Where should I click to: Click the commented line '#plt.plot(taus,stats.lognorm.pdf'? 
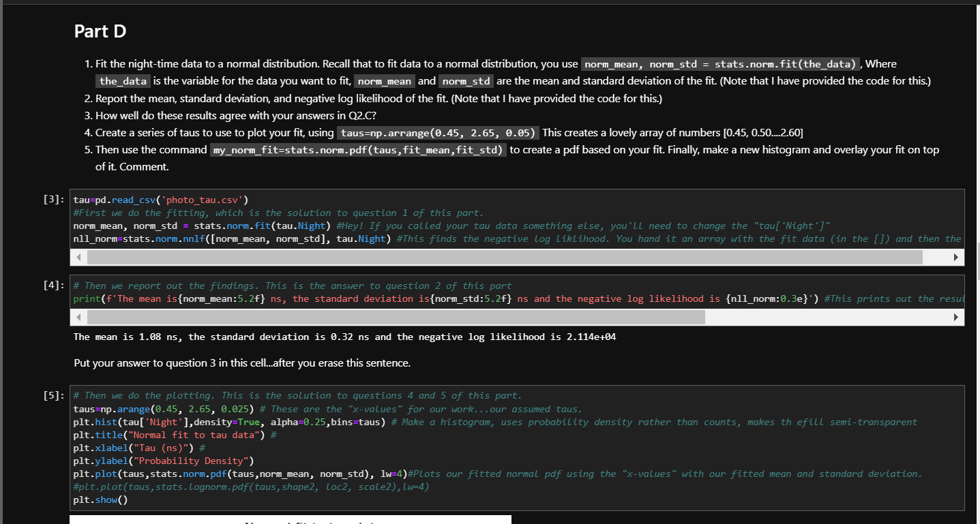click(x=251, y=487)
